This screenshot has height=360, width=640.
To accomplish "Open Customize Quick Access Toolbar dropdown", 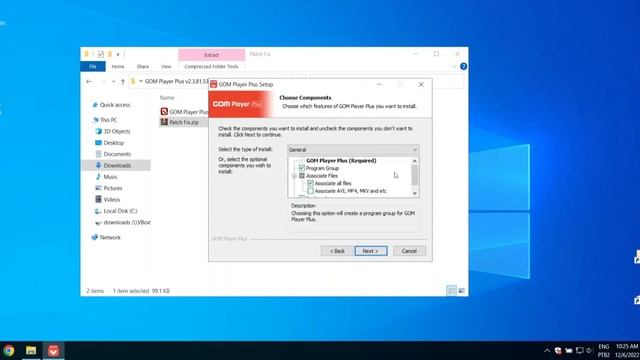I will (x=118, y=54).
